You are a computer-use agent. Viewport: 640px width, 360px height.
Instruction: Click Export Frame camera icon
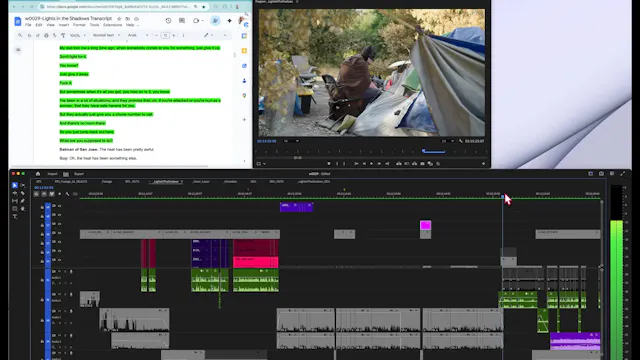(x=422, y=164)
